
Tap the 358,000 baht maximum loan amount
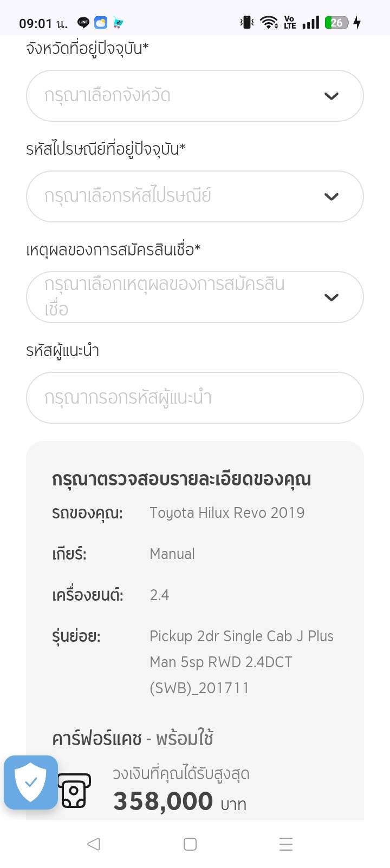(163, 801)
